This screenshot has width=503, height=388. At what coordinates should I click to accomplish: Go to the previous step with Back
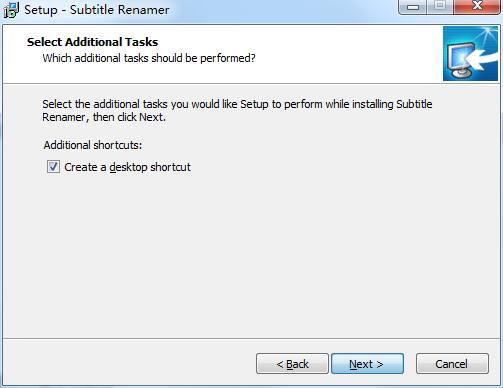coord(292,364)
